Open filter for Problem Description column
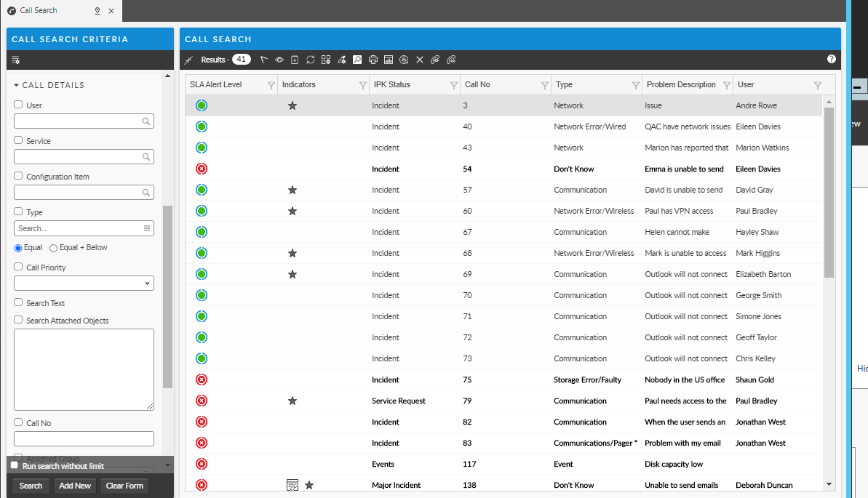The height and width of the screenshot is (498, 868). click(x=726, y=85)
